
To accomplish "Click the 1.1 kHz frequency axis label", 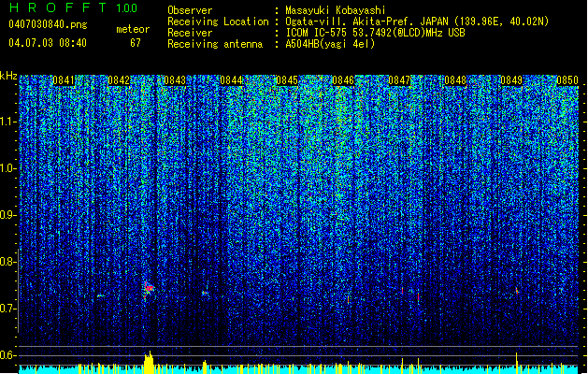I will [8, 122].
